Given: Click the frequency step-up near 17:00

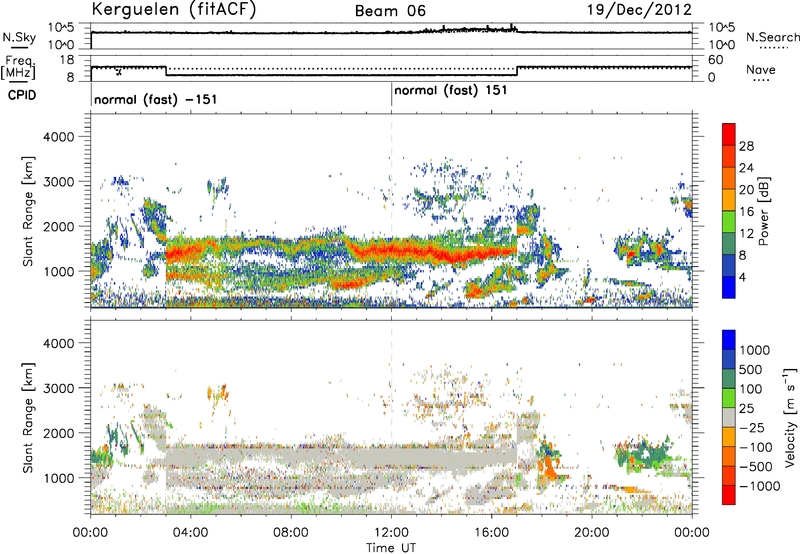Looking at the screenshot, I should 517,71.
